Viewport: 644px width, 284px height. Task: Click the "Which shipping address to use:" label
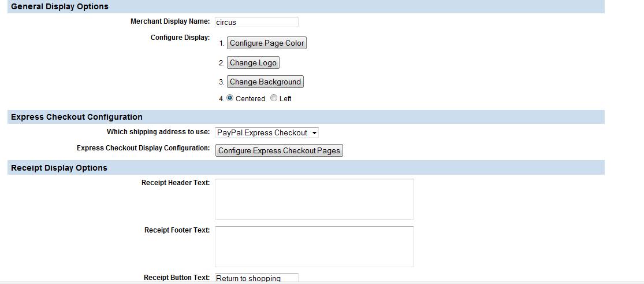click(x=158, y=132)
